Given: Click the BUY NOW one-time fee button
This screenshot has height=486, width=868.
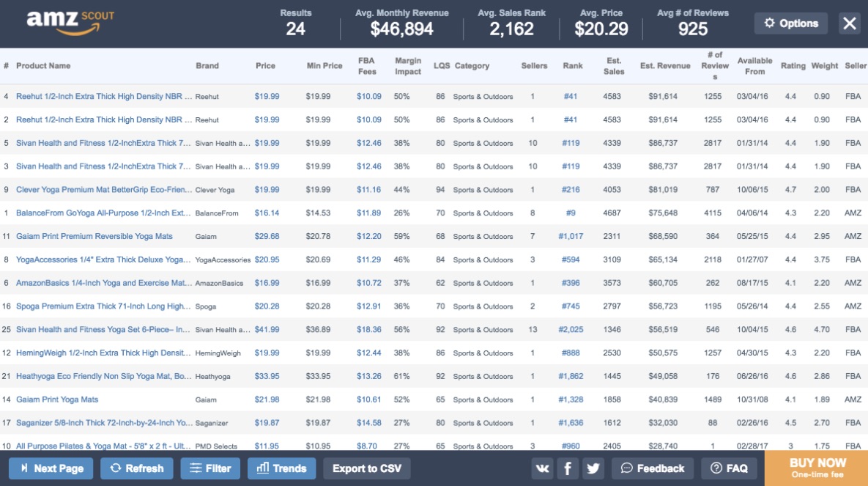Looking at the screenshot, I should click(817, 468).
